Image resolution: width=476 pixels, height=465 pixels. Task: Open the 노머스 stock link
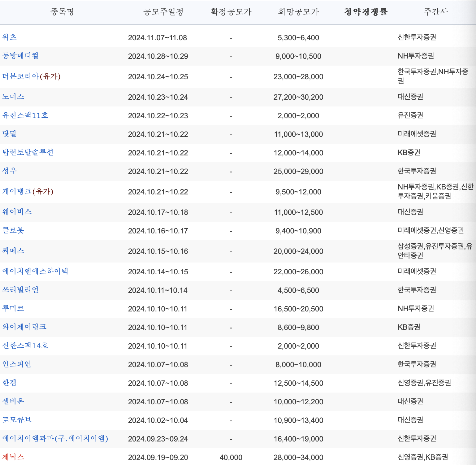(x=13, y=97)
